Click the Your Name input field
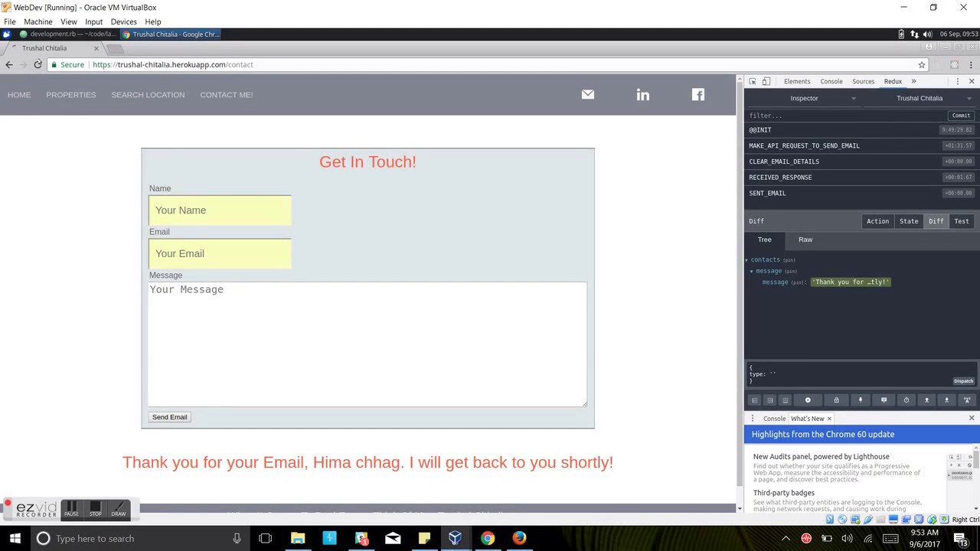The width and height of the screenshot is (980, 551). [x=220, y=210]
